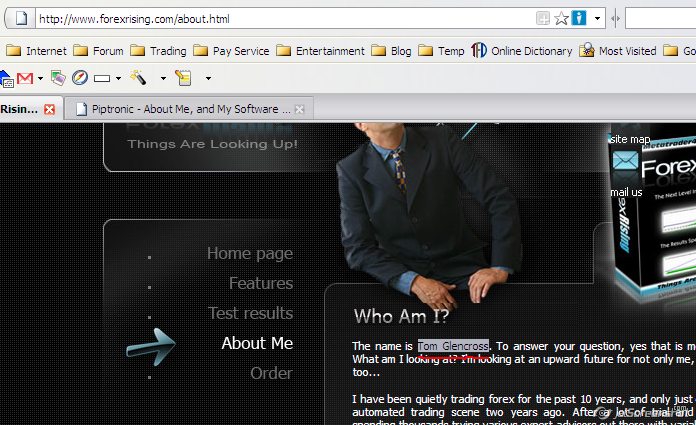Click the page identity icon in address bar

21,19
